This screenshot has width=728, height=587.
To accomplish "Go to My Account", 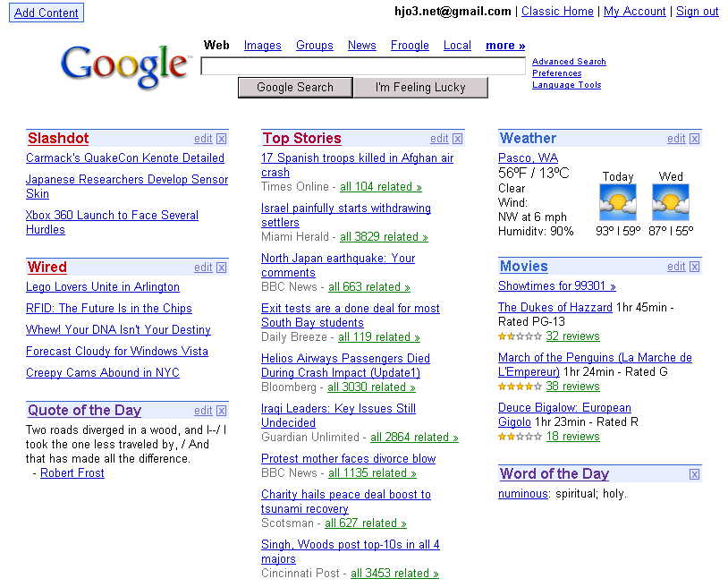I will 634,11.
